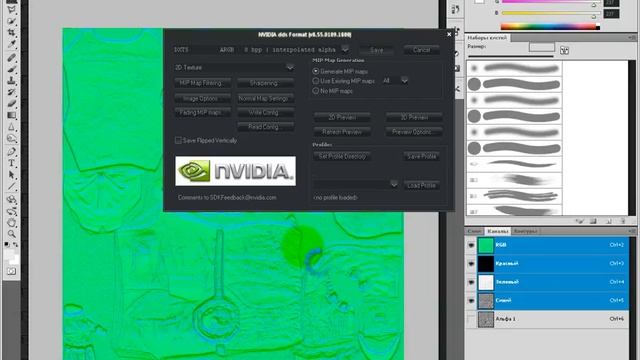Select the History Brush tool

(x=11, y=92)
